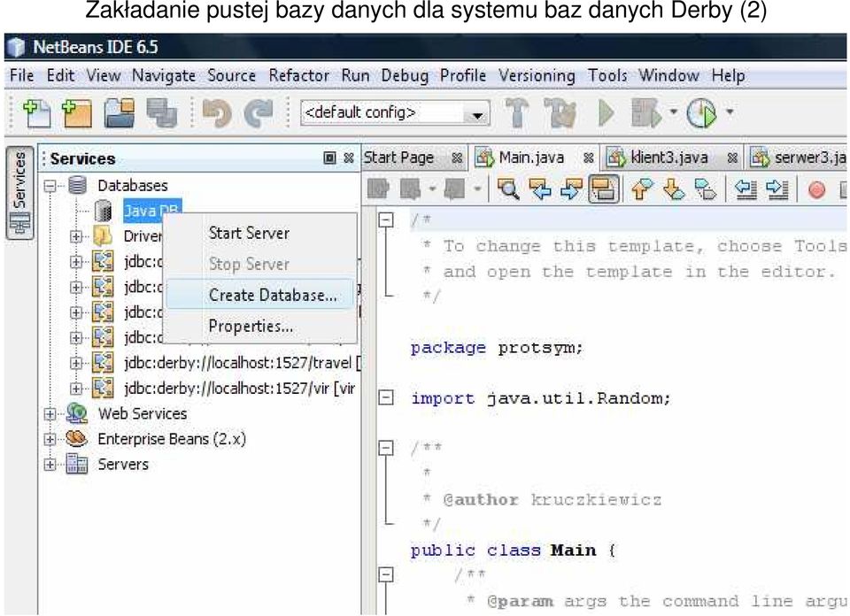Click the 'package protsym;' code line
The height and width of the screenshot is (616, 850).
(x=497, y=348)
